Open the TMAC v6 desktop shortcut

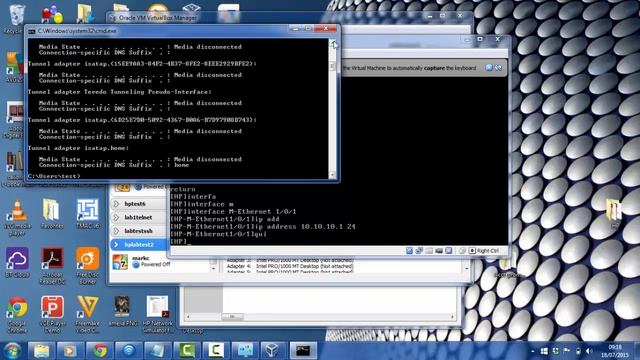(x=87, y=213)
